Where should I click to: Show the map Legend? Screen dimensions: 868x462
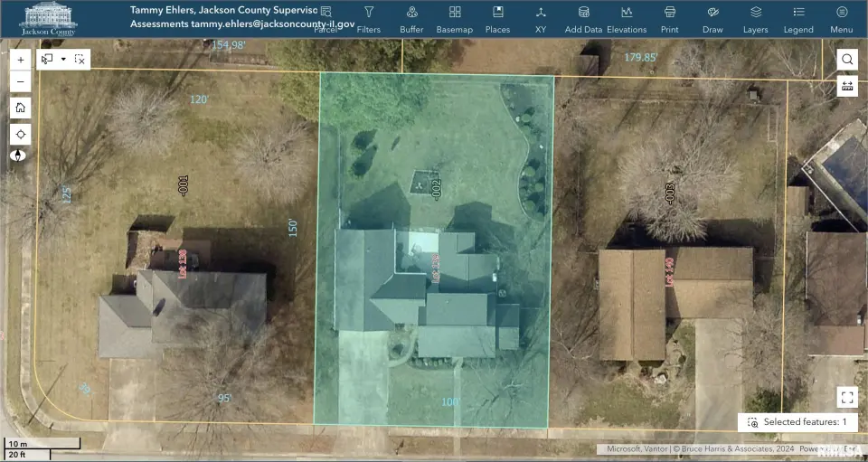point(798,19)
